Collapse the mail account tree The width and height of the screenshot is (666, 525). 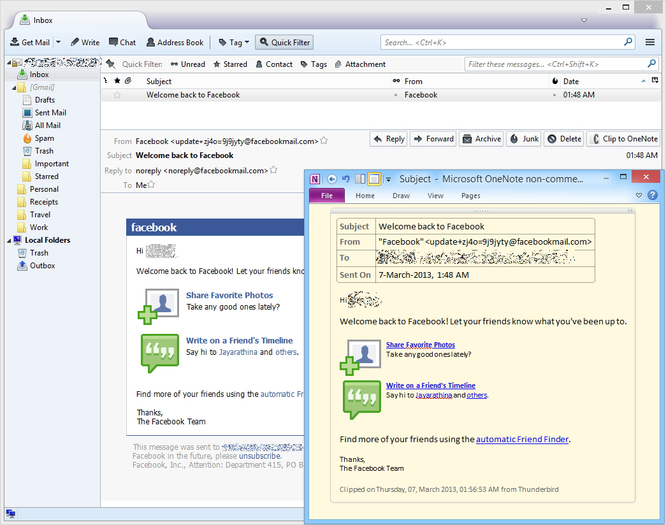tap(9, 62)
